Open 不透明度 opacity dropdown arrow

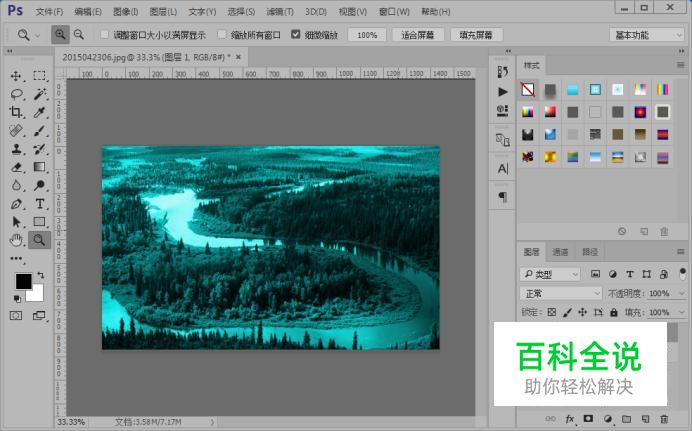point(681,293)
